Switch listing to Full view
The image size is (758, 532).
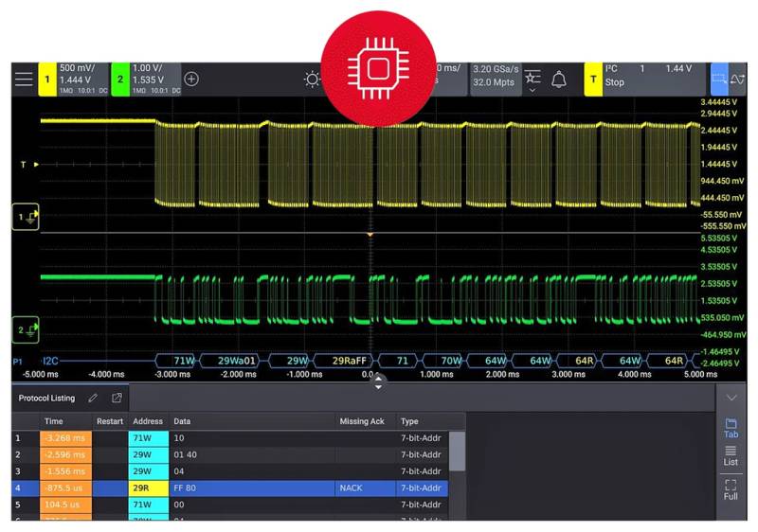click(x=731, y=490)
